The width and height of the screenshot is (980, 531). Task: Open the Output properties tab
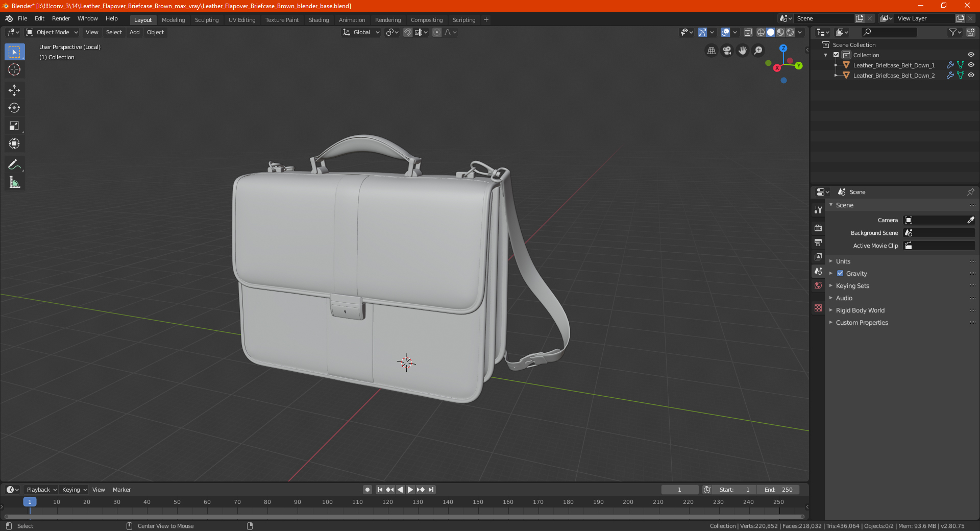point(818,243)
